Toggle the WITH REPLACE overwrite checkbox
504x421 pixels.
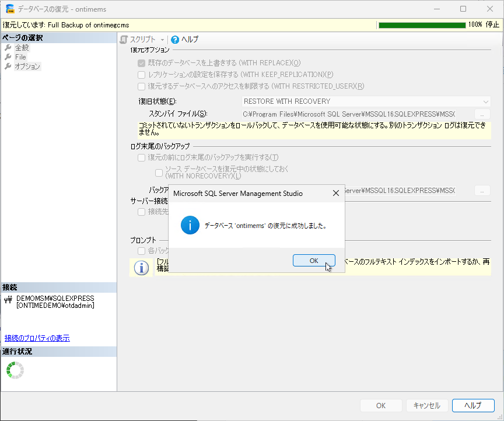(x=142, y=63)
